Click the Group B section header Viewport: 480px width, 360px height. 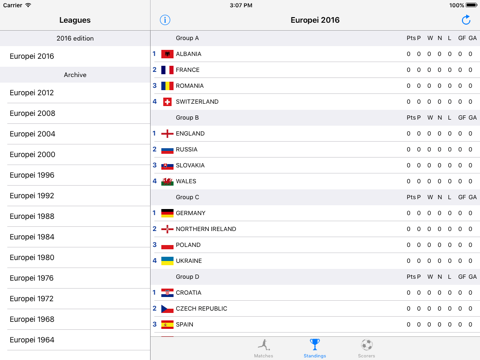point(315,118)
